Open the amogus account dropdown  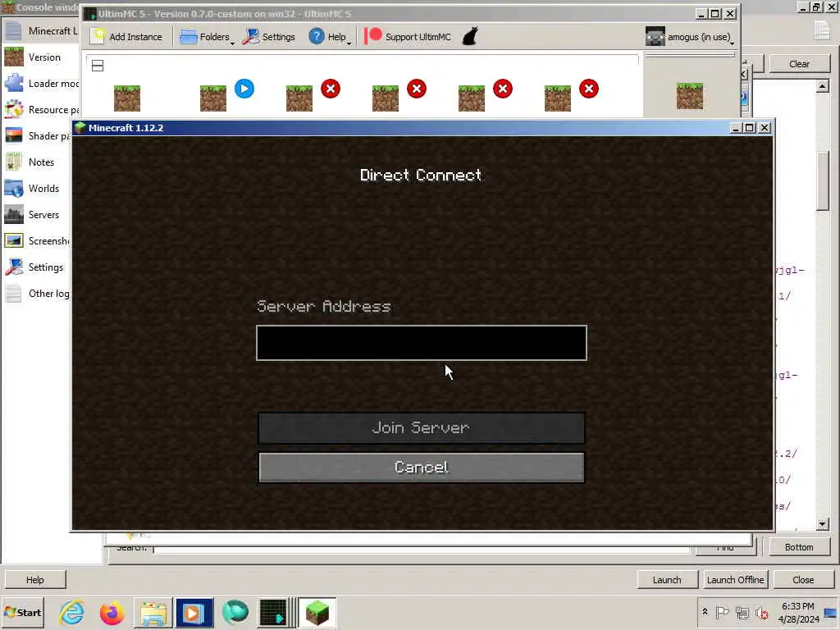(x=689, y=36)
